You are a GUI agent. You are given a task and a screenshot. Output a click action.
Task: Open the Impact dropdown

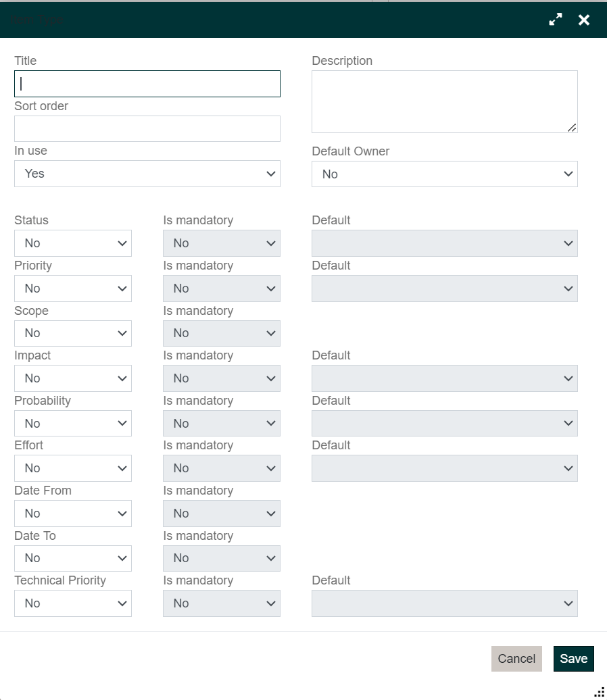72,378
